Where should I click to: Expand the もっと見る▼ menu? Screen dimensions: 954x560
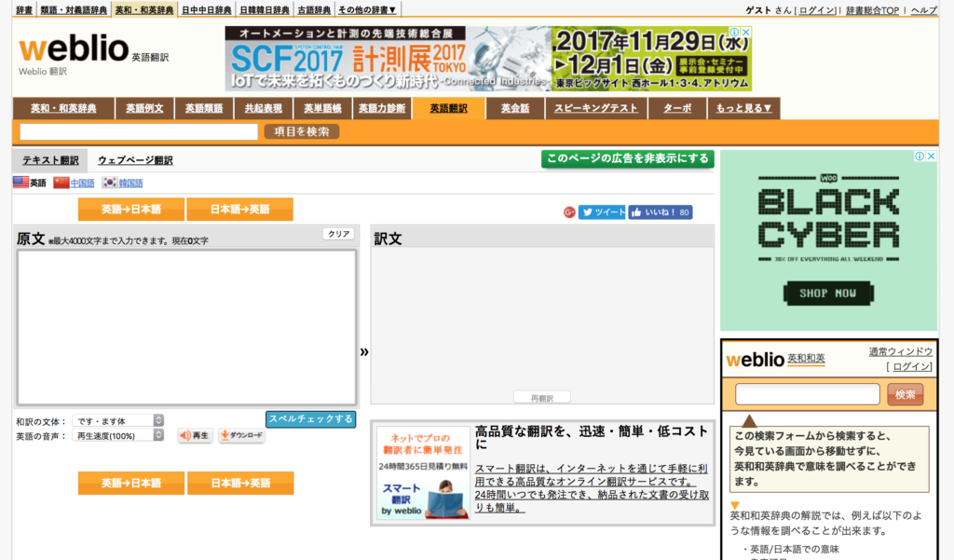pyautogui.click(x=743, y=108)
